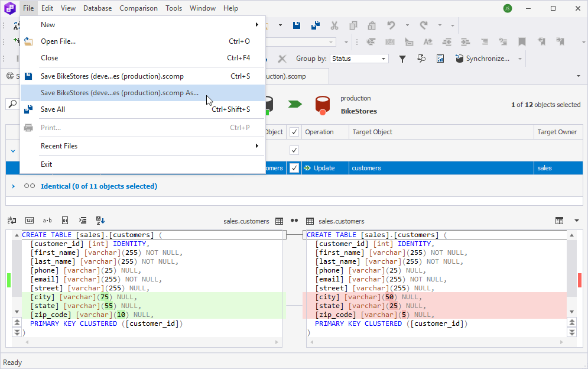The image size is (588, 369).
Task: Open the Redo history dropdown arrow
Action: pyautogui.click(x=440, y=25)
